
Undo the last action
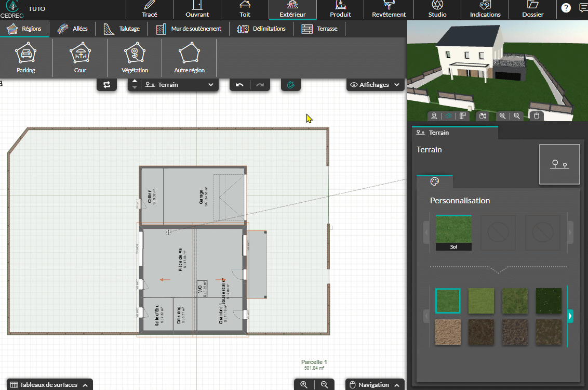pyautogui.click(x=239, y=85)
